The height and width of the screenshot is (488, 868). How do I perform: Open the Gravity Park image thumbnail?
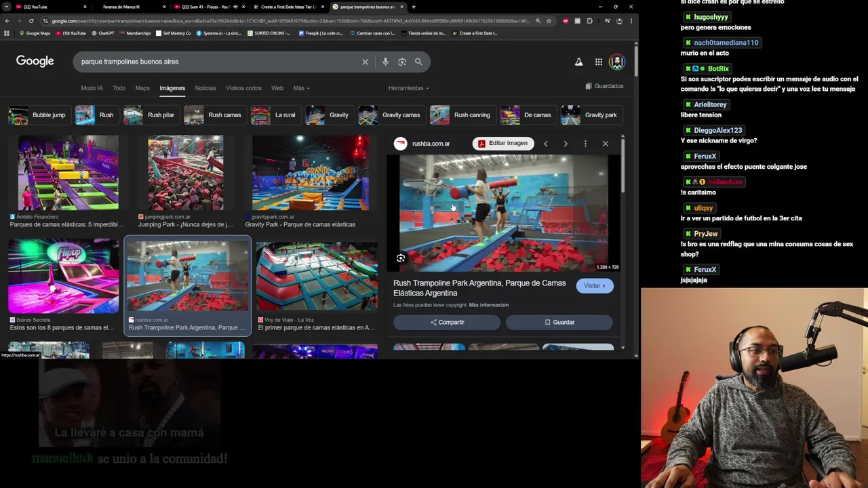[311, 173]
